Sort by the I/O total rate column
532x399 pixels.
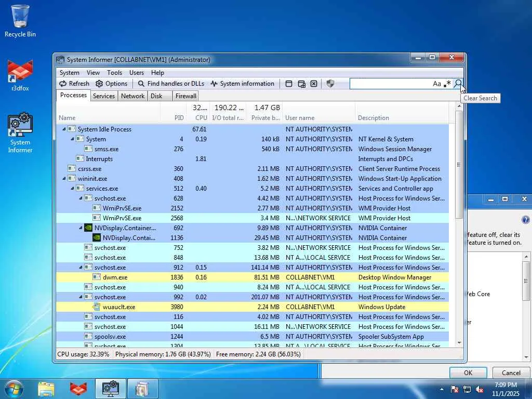[228, 118]
